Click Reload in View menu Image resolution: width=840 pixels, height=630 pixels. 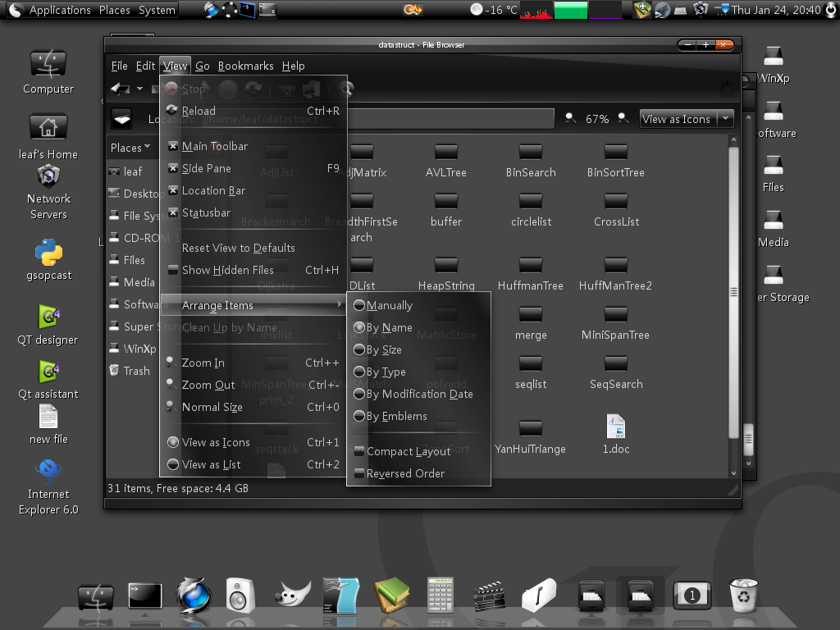pos(253,111)
